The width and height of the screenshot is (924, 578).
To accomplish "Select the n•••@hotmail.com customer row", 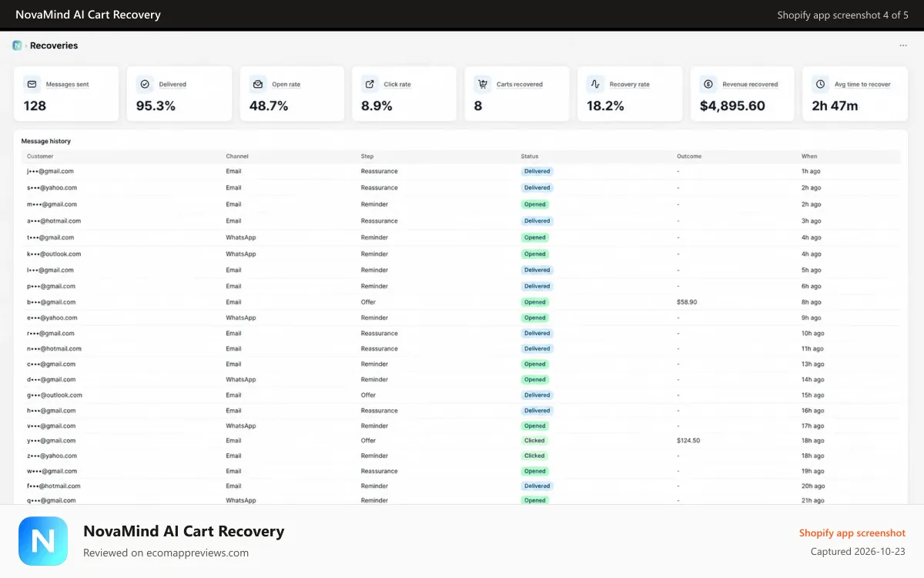I will [460, 348].
